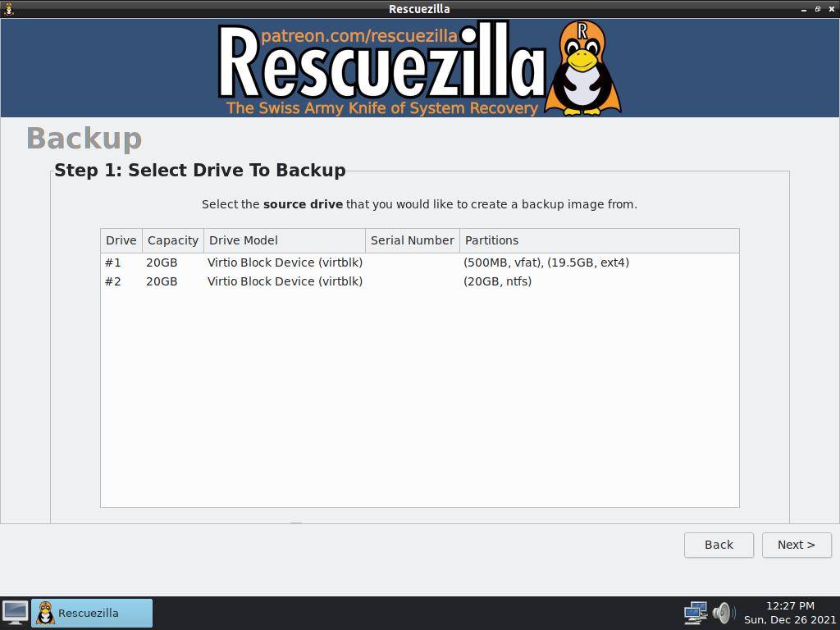Select the (20GB, ntfs) partitions cell
840x630 pixels.
pyautogui.click(x=497, y=281)
